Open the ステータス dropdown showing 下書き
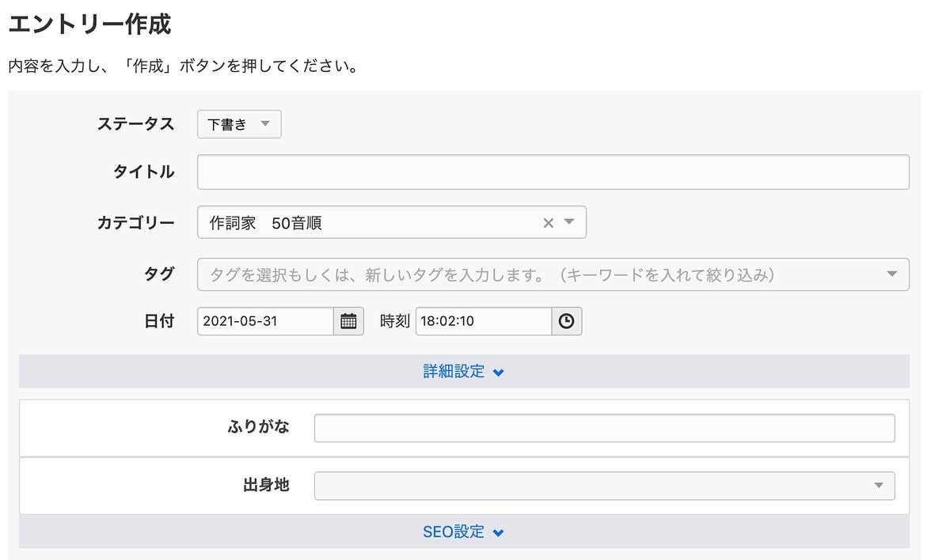 (x=239, y=124)
